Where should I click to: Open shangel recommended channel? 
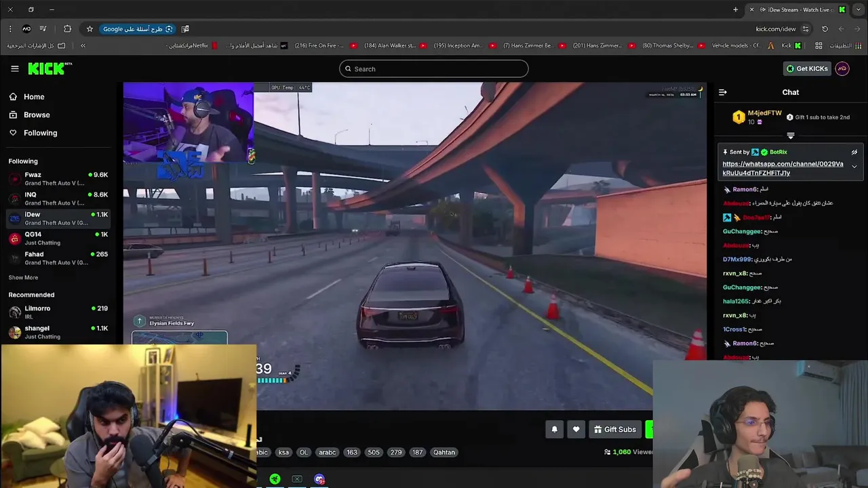pos(58,332)
